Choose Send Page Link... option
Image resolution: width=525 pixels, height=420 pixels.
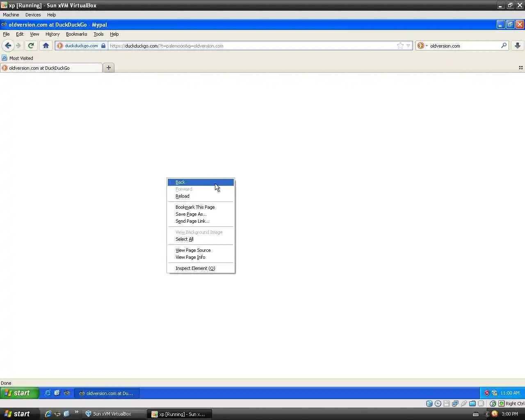point(201,221)
